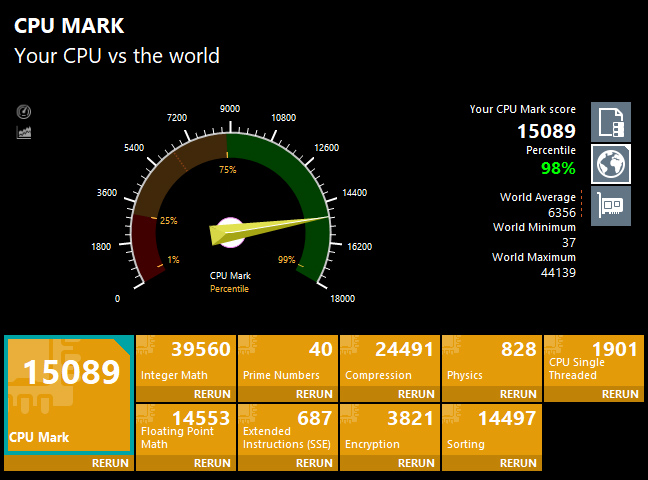Click the 75% marker on the gauge

click(x=228, y=170)
